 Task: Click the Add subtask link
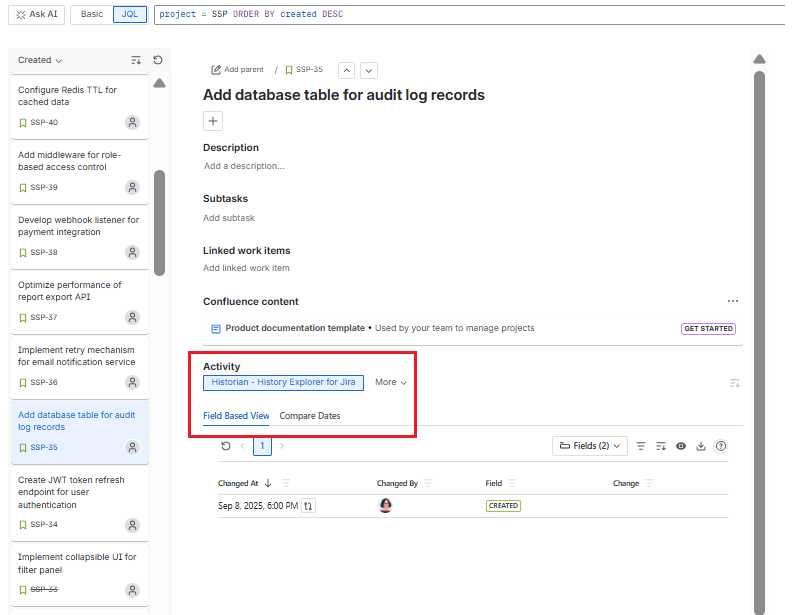229,218
